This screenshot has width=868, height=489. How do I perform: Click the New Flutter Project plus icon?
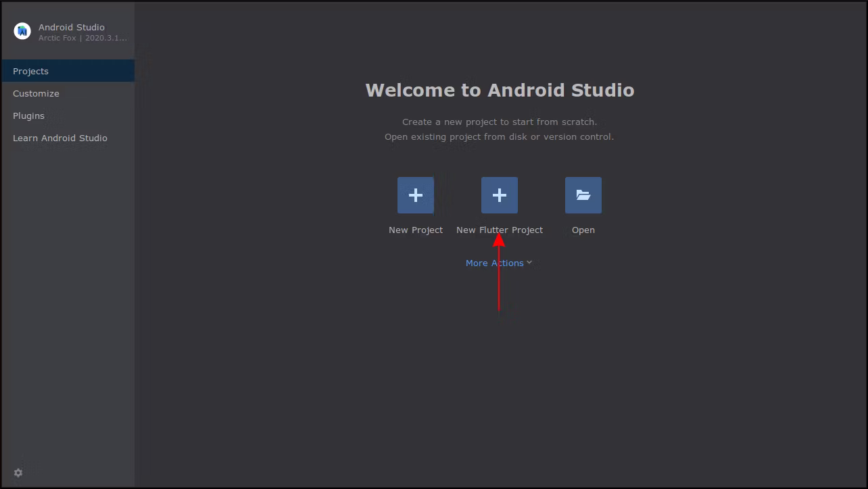(x=500, y=195)
